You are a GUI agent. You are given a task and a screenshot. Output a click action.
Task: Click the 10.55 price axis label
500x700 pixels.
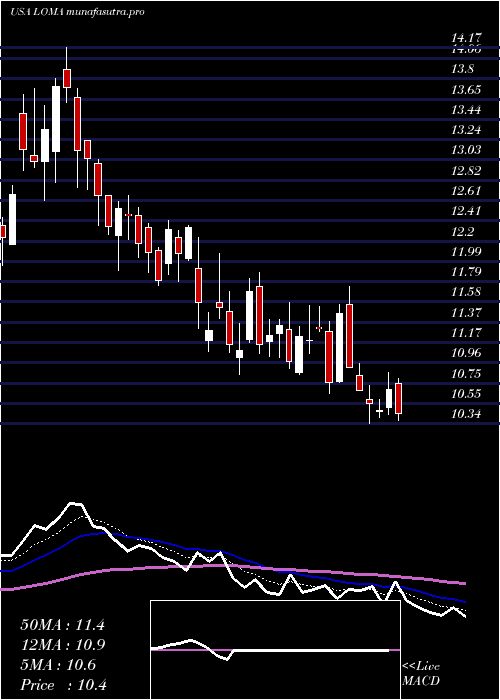point(465,394)
